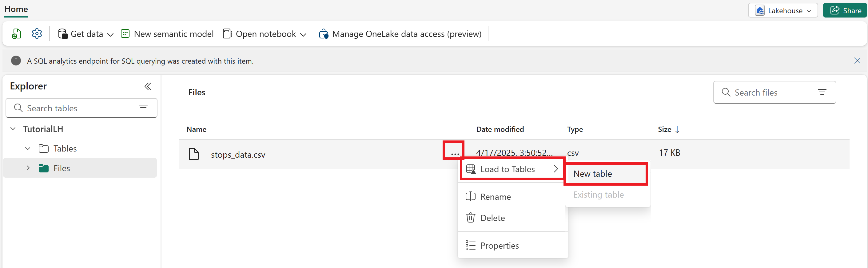Screen dimensions: 868x268
Task: Click the info icon in notification bar
Action: point(16,61)
